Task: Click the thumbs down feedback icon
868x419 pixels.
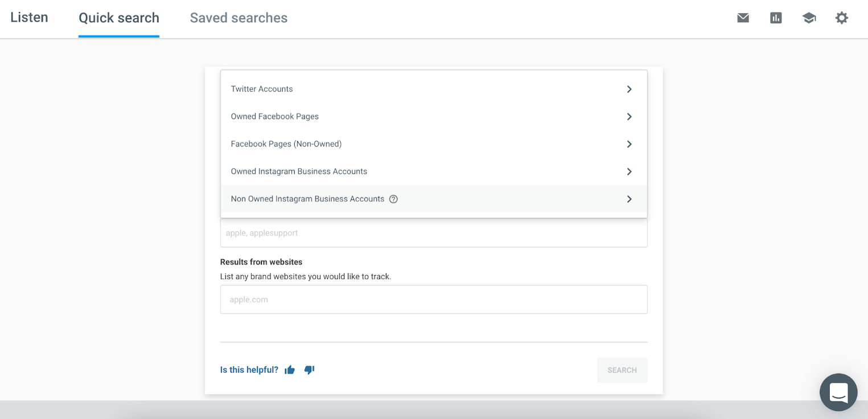Action: click(x=309, y=370)
